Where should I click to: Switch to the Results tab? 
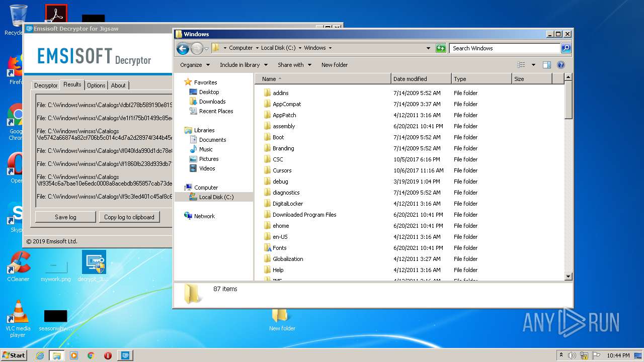[x=72, y=84]
